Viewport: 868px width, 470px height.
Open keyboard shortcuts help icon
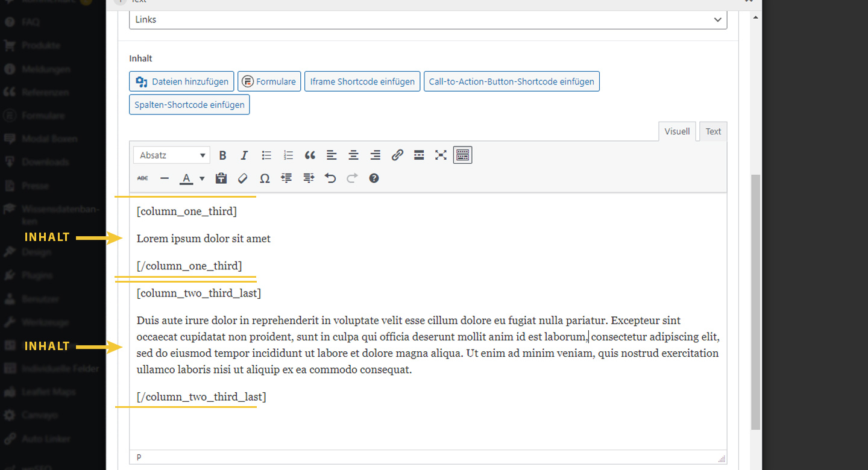point(374,178)
